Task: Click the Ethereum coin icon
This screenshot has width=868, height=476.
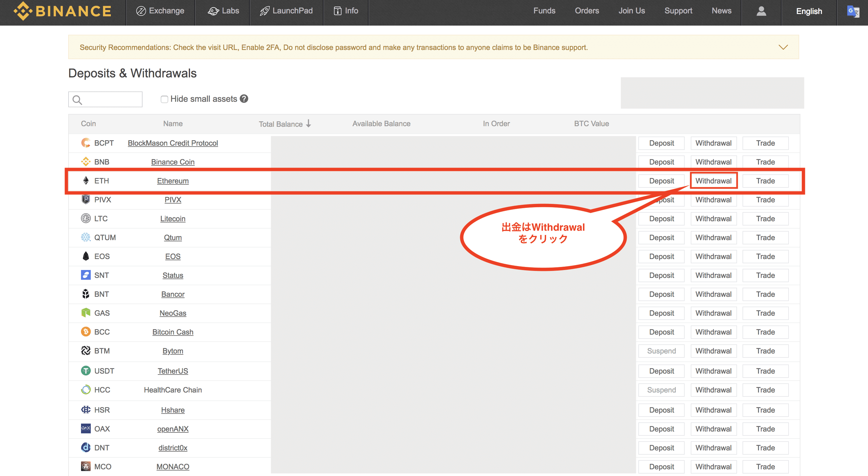Action: (86, 181)
